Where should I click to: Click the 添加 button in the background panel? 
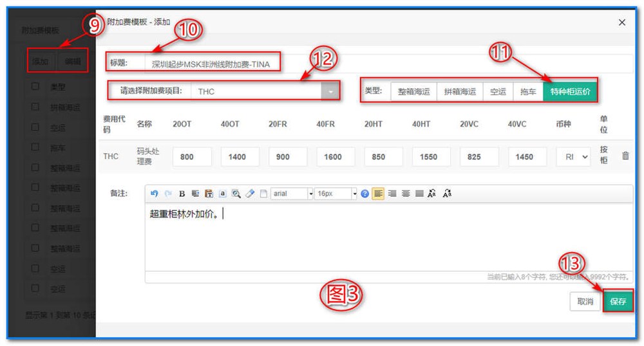40,62
